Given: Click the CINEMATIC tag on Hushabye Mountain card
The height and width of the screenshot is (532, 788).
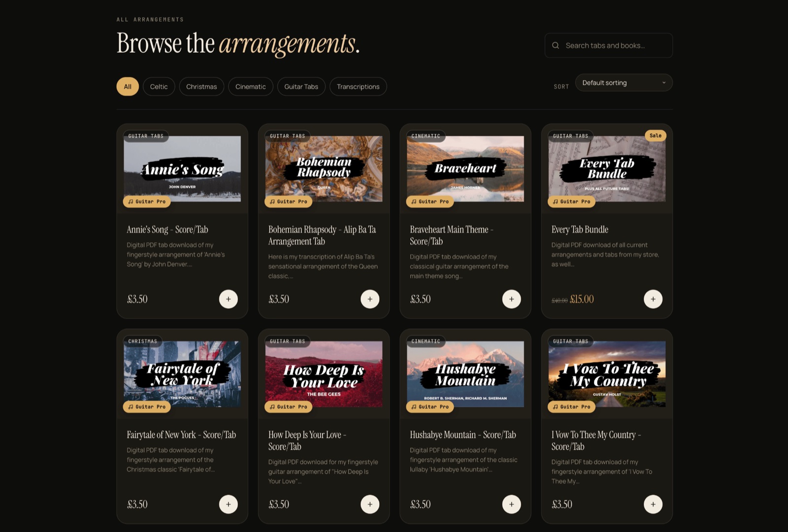Looking at the screenshot, I should click(x=426, y=341).
